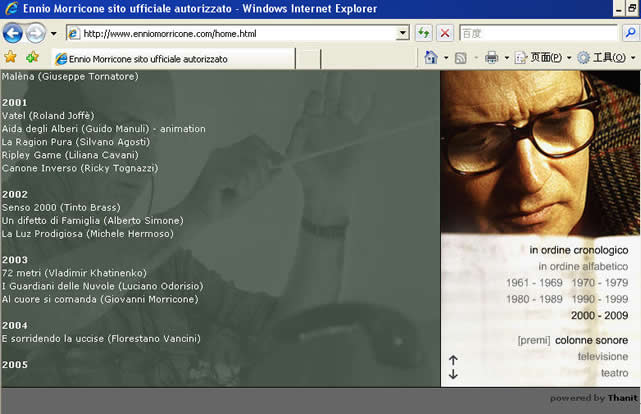Select 'in ordine alfabetico' link
The height and width of the screenshot is (414, 641).
click(583, 266)
